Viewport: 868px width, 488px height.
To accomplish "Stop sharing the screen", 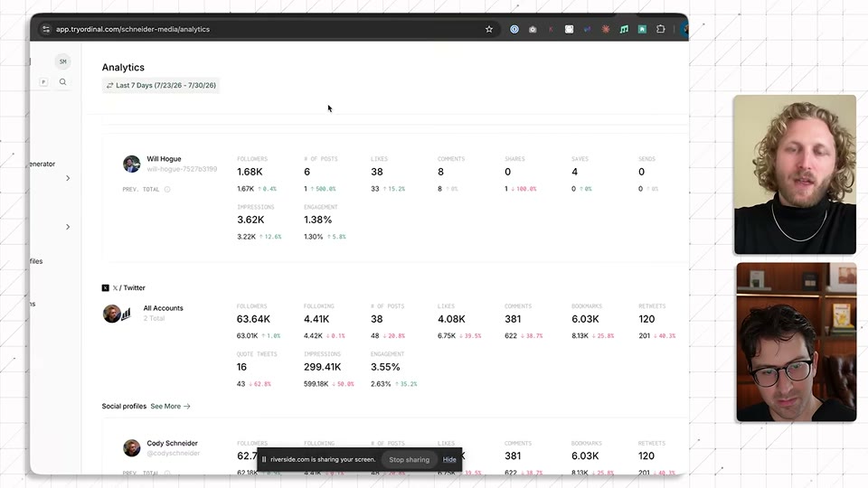I will pyautogui.click(x=409, y=460).
